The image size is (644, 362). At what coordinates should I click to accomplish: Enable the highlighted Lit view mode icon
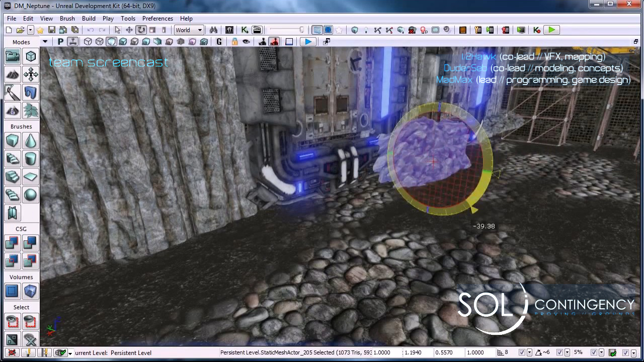tap(111, 42)
